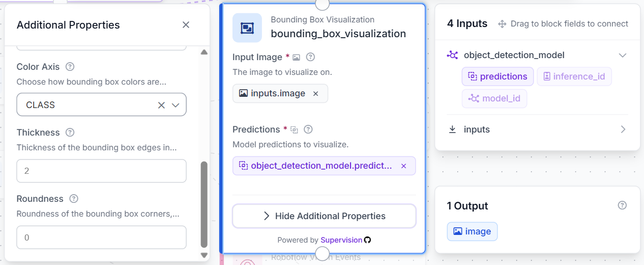Open the Supervision GitHub icon

pos(368,240)
